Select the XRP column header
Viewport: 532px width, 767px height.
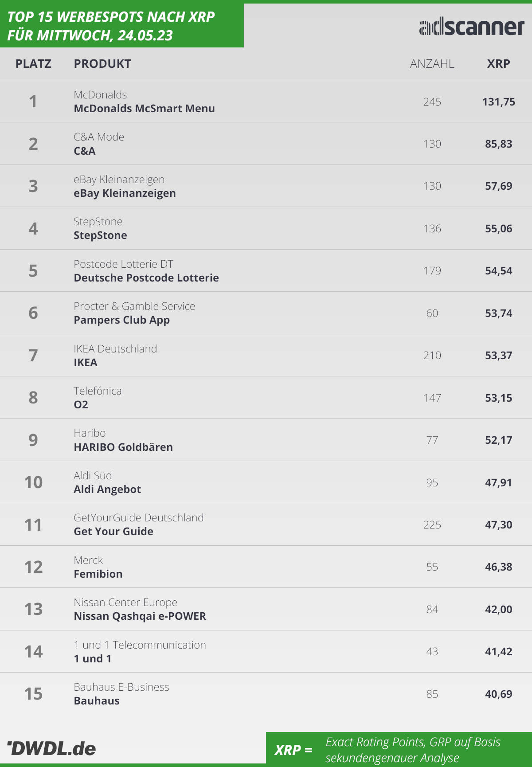pos(498,64)
